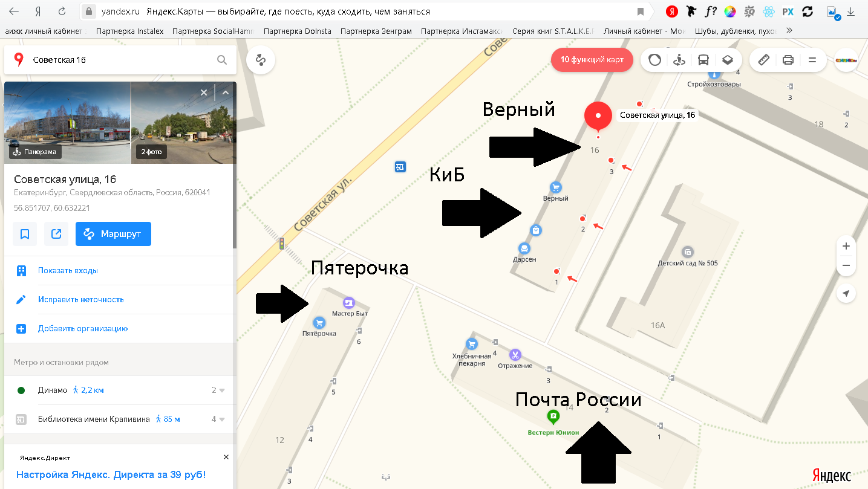Toggle the traffic layer icon
Image resolution: width=868 pixels, height=489 pixels.
click(x=654, y=60)
